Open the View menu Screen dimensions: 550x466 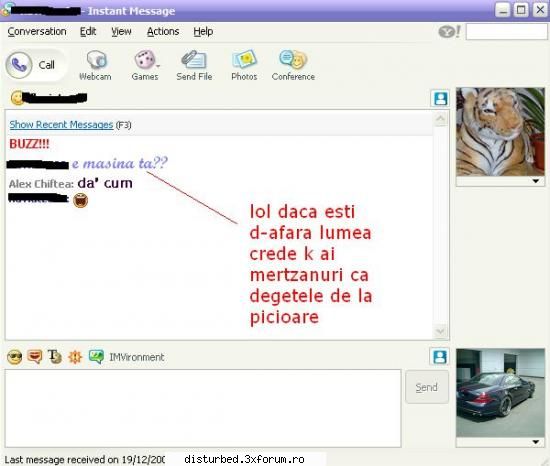coord(121,32)
